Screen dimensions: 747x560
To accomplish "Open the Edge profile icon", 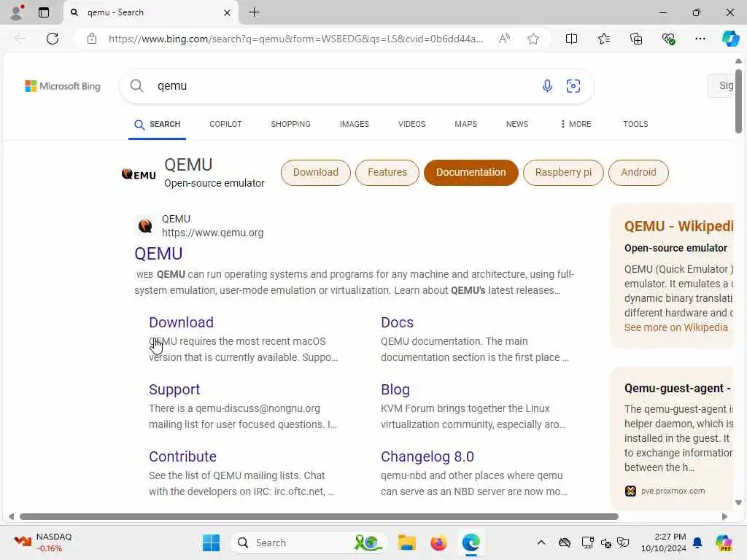I will tap(17, 12).
